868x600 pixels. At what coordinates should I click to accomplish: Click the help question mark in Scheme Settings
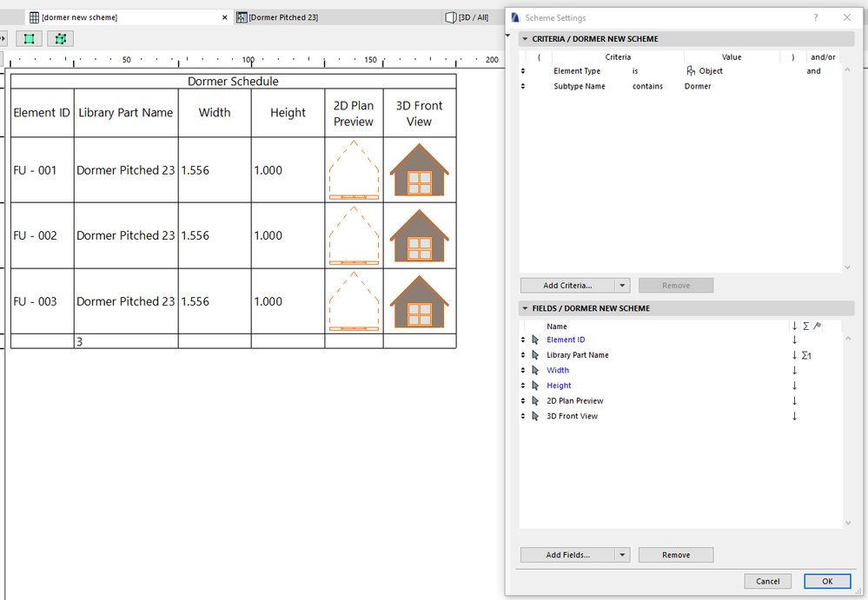pyautogui.click(x=815, y=17)
